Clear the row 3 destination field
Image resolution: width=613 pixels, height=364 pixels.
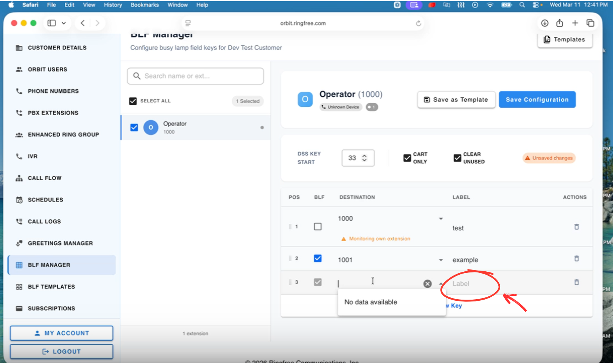pos(427,284)
